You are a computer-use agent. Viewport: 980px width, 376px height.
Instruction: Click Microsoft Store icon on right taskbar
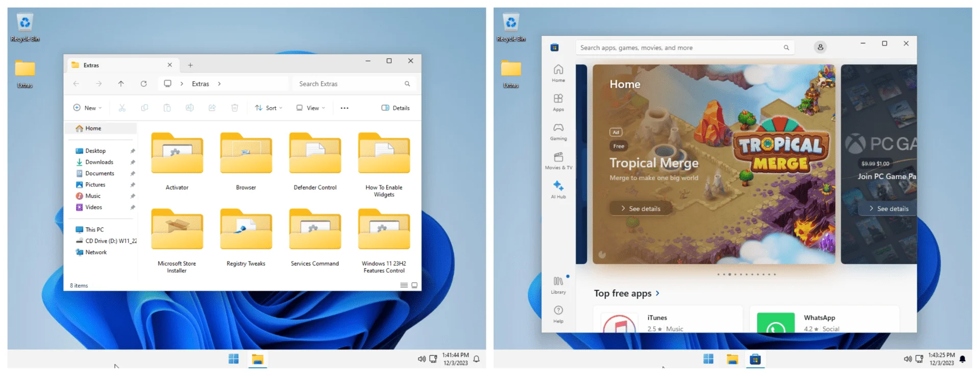[x=755, y=359]
